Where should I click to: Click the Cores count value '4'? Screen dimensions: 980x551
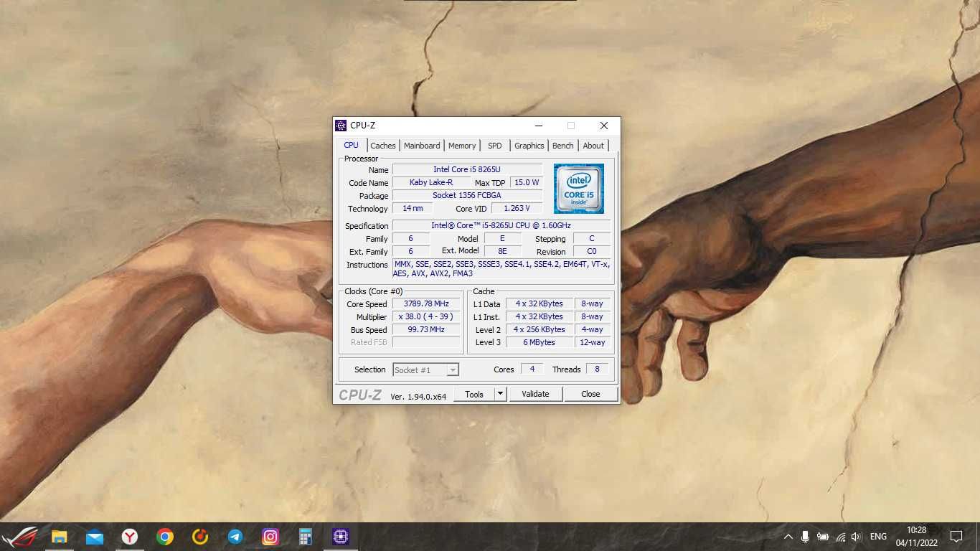point(532,369)
